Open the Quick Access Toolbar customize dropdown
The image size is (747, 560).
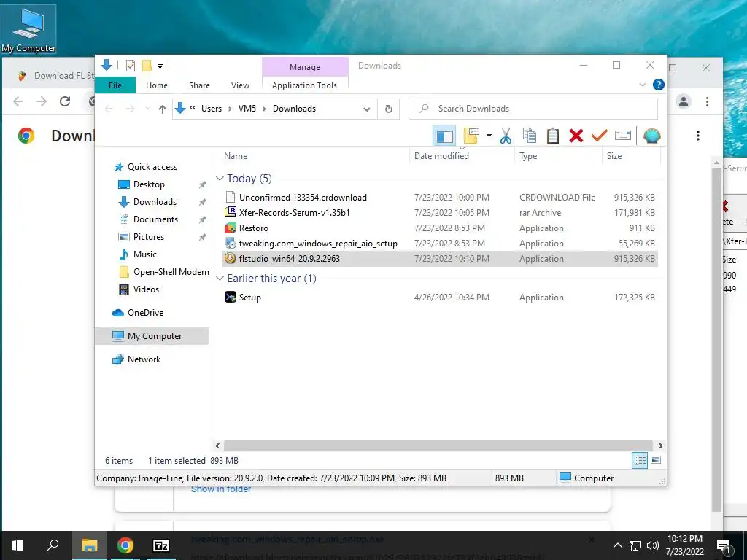160,66
